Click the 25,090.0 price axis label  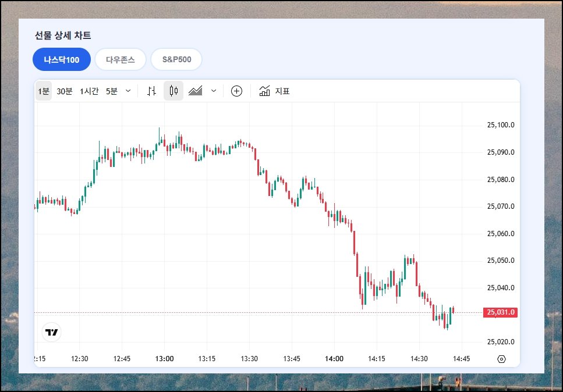(501, 152)
